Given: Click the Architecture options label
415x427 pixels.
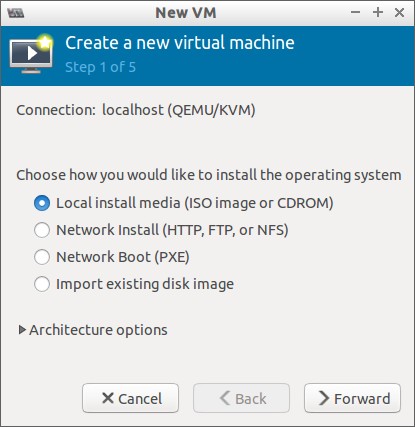Looking at the screenshot, I should pyautogui.click(x=98, y=330).
